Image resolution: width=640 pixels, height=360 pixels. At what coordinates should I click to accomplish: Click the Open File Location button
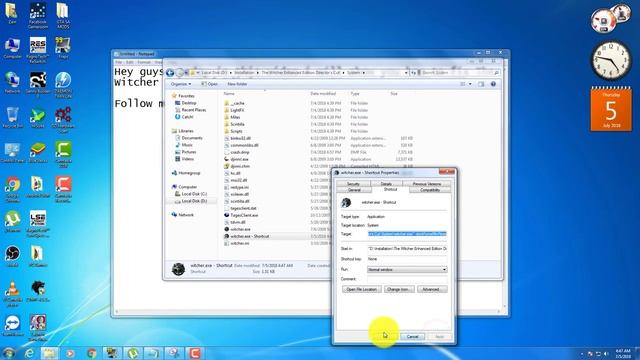(x=362, y=289)
